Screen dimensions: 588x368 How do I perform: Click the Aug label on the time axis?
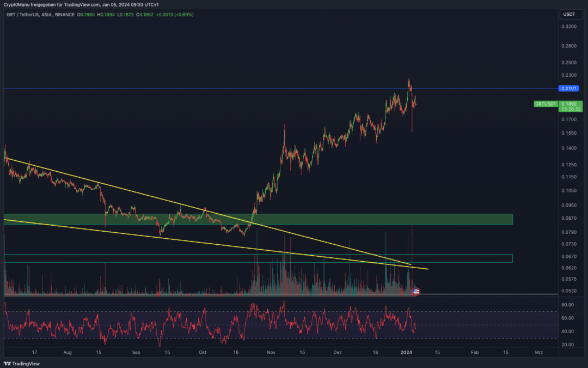(68, 352)
